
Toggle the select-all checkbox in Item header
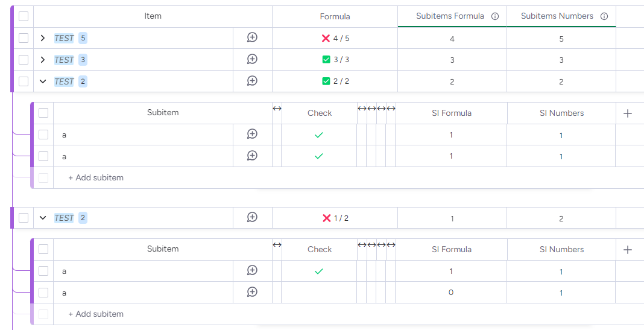click(x=24, y=16)
